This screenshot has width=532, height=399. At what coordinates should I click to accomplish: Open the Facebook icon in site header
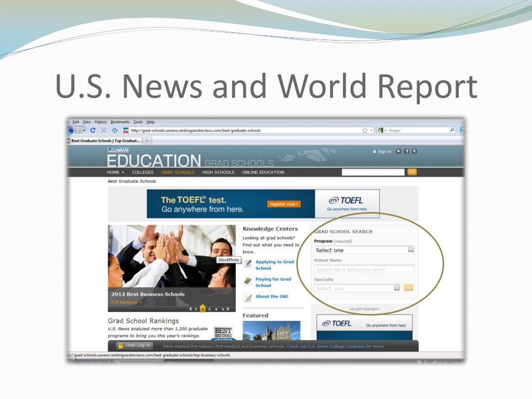(406, 151)
